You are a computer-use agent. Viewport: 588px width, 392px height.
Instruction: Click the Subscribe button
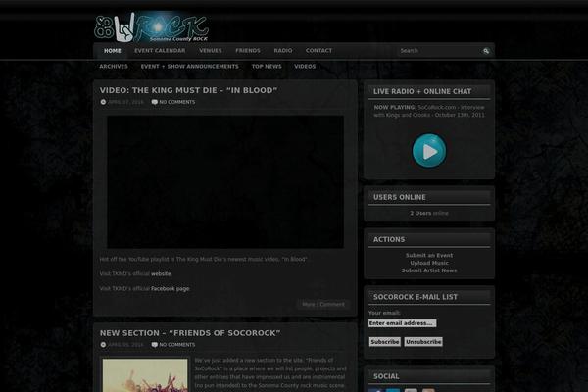[x=385, y=342]
